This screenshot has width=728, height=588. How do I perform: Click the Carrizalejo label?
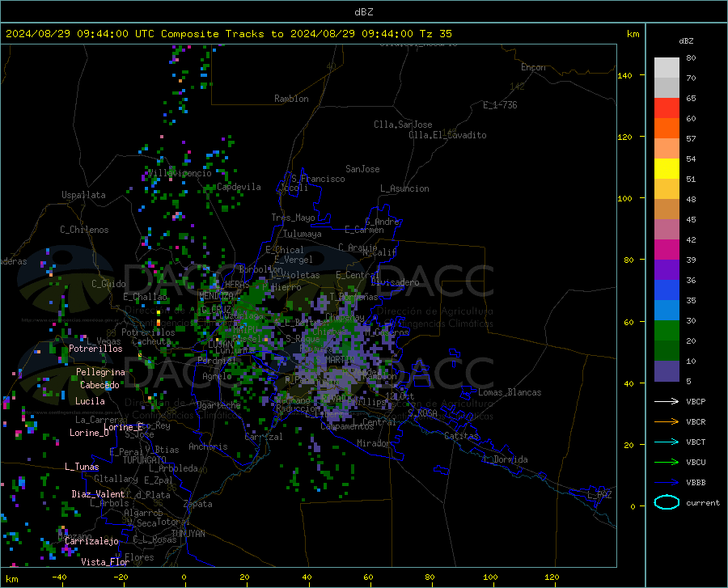(x=91, y=541)
